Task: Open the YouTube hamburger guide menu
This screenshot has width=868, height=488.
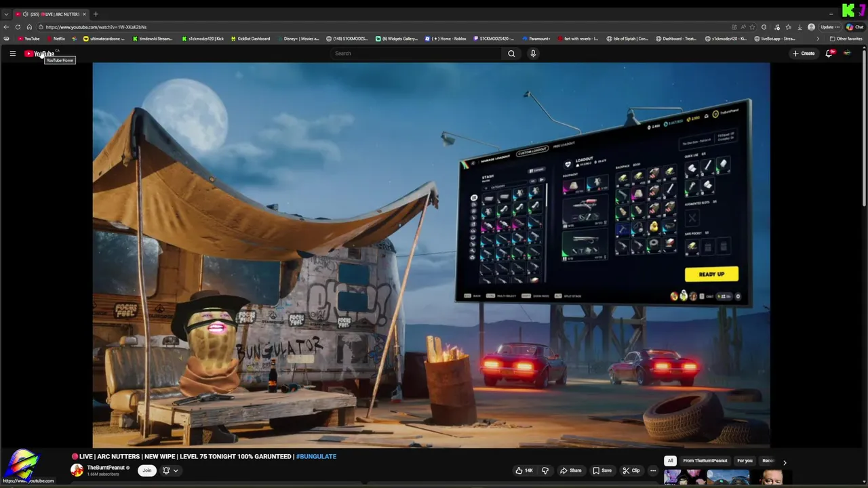Action: [x=12, y=54]
